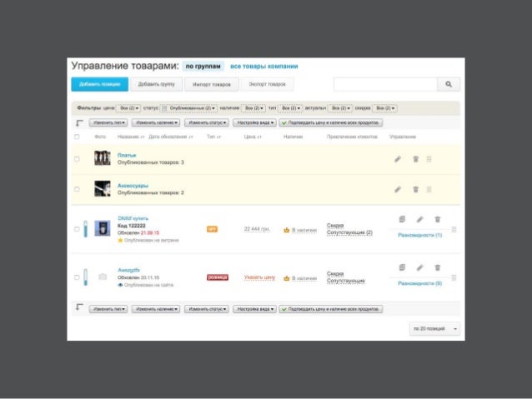The height and width of the screenshot is (399, 532).
Task: Click the Экспорт товаров button
Action: (267, 84)
